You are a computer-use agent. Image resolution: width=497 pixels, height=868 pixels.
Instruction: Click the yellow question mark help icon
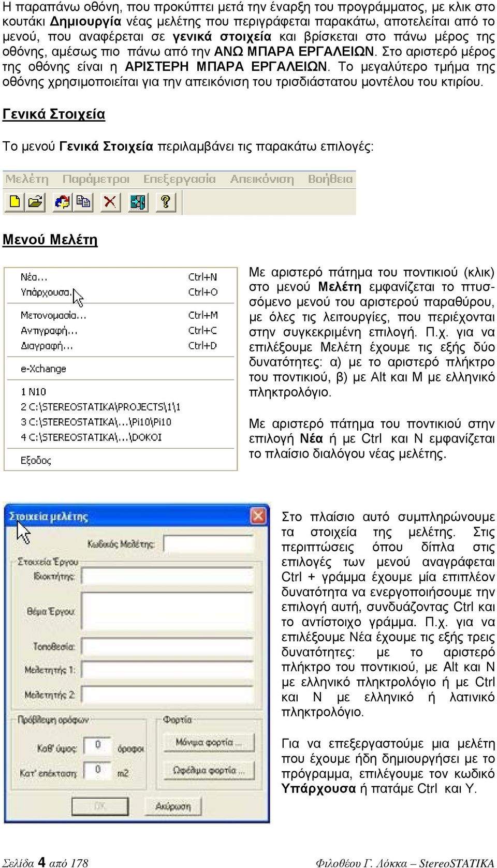166,201
